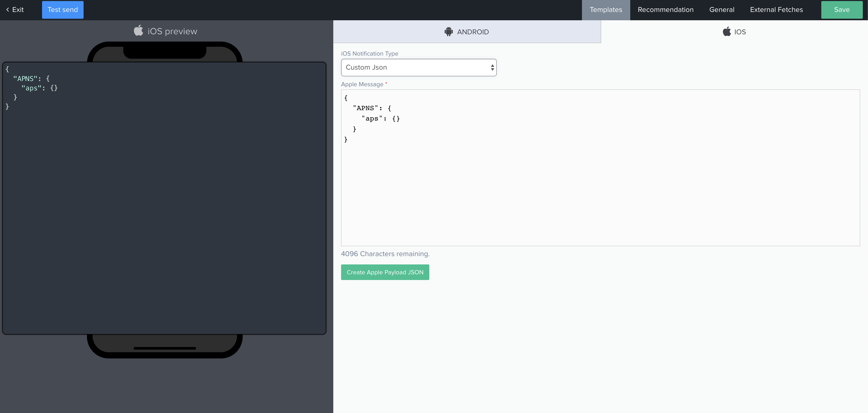Screen dimensions: 868x413
Task: Click the iOS preview JSON panel
Action: (x=164, y=198)
